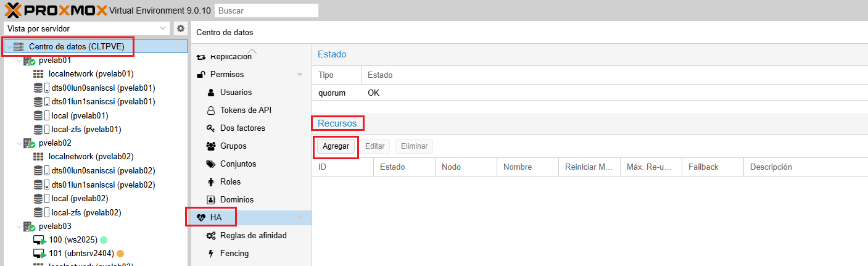Viewport: 868px width, 266px height.
Task: Click the Fencing lightning bolt icon
Action: (210, 254)
